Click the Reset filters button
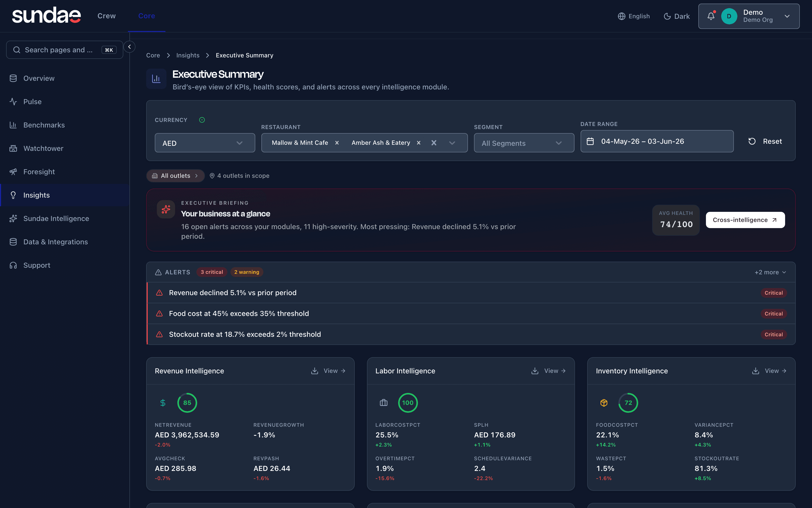Screen dimensions: 812x508 click(765, 141)
